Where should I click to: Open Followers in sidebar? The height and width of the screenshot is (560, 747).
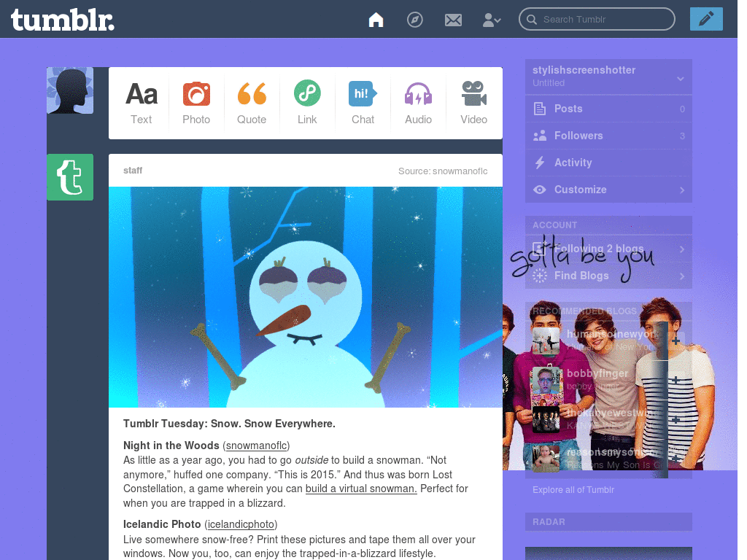click(608, 136)
